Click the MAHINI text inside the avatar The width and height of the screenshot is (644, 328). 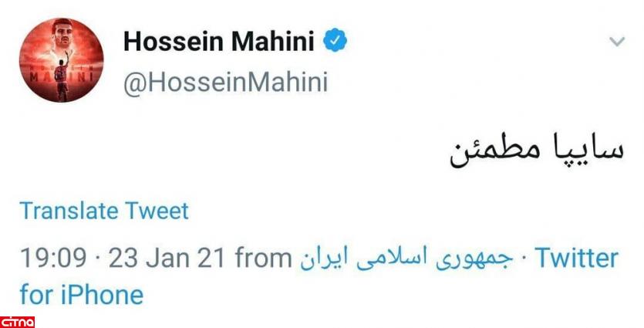[61, 78]
